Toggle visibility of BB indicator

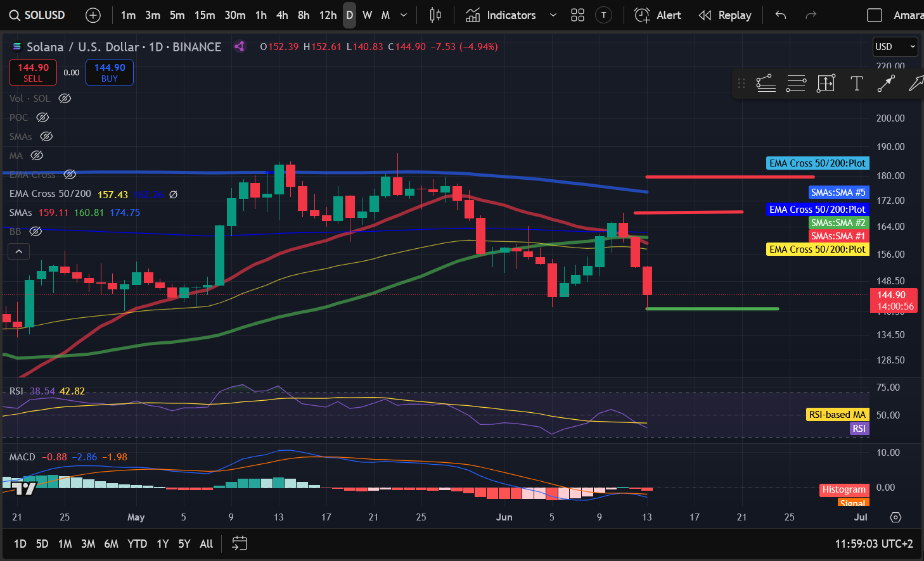coord(36,232)
